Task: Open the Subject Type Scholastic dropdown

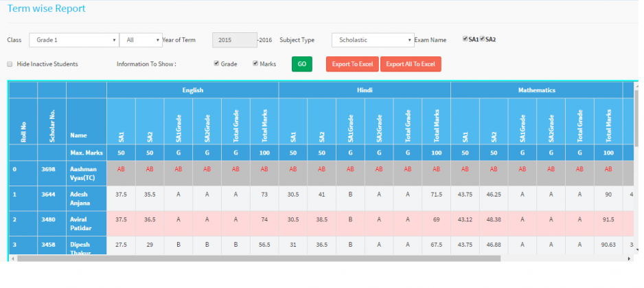Action: tap(373, 40)
